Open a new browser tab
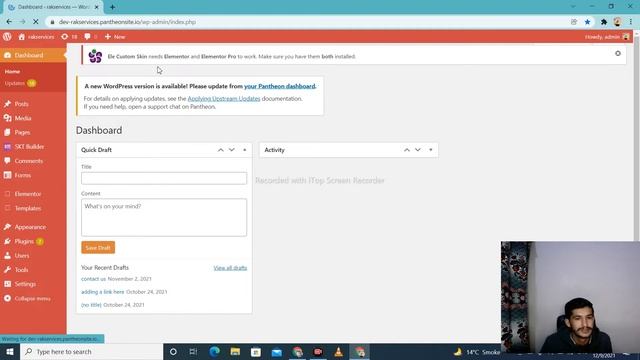640x360 pixels. click(112, 7)
